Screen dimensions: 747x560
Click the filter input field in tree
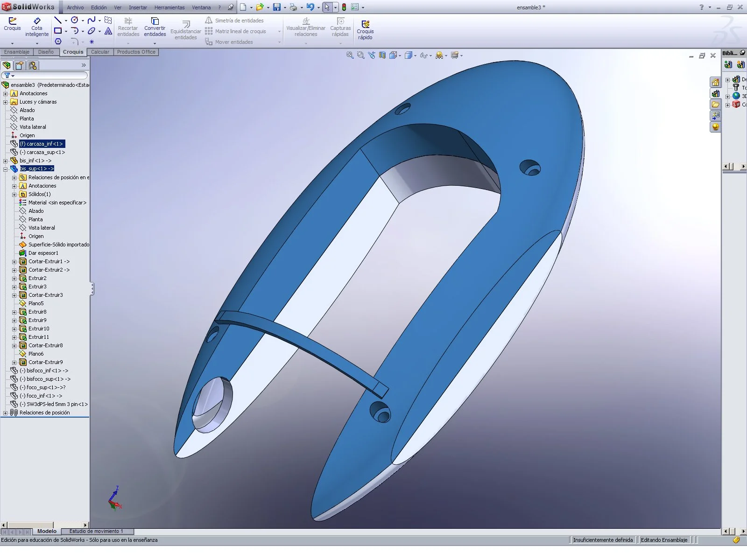pyautogui.click(x=49, y=75)
